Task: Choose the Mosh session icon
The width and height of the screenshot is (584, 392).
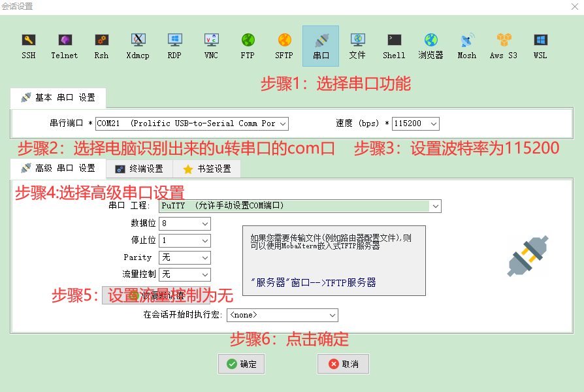Action: (x=467, y=46)
